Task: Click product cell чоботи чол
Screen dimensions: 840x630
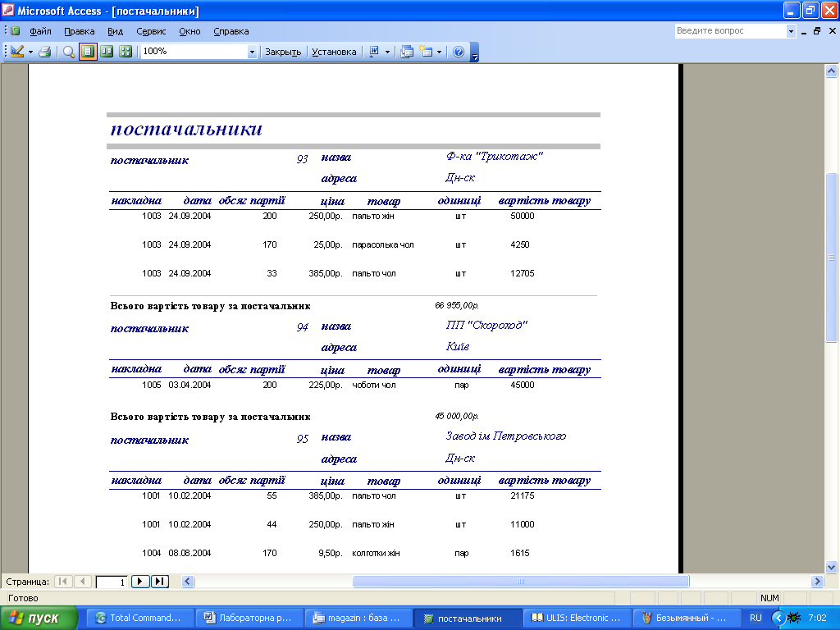Action: pos(373,386)
